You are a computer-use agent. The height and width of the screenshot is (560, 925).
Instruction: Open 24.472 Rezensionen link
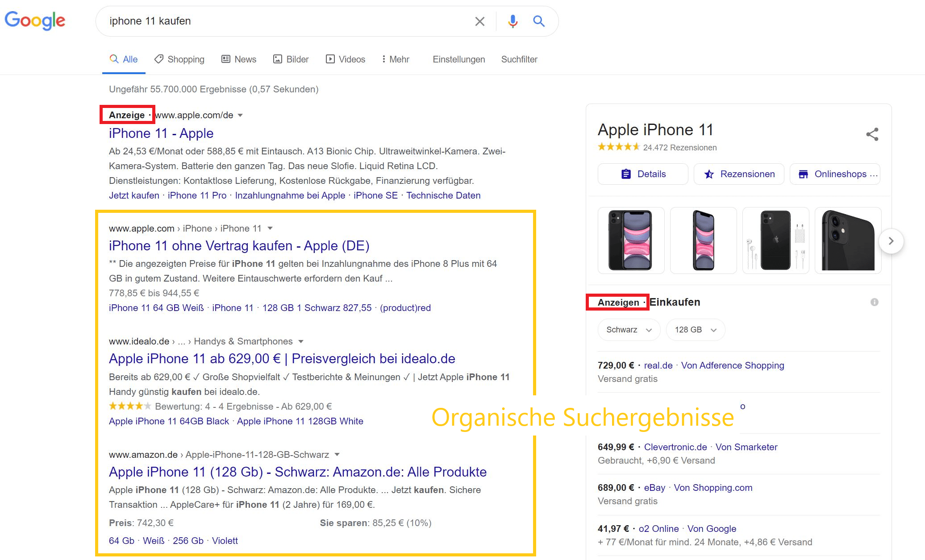coord(680,148)
